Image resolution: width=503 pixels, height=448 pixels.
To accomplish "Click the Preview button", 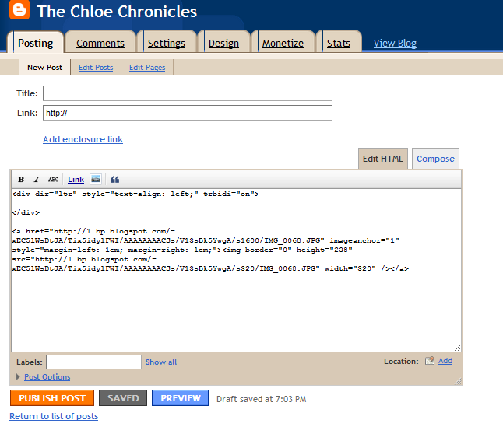I will click(x=180, y=397).
